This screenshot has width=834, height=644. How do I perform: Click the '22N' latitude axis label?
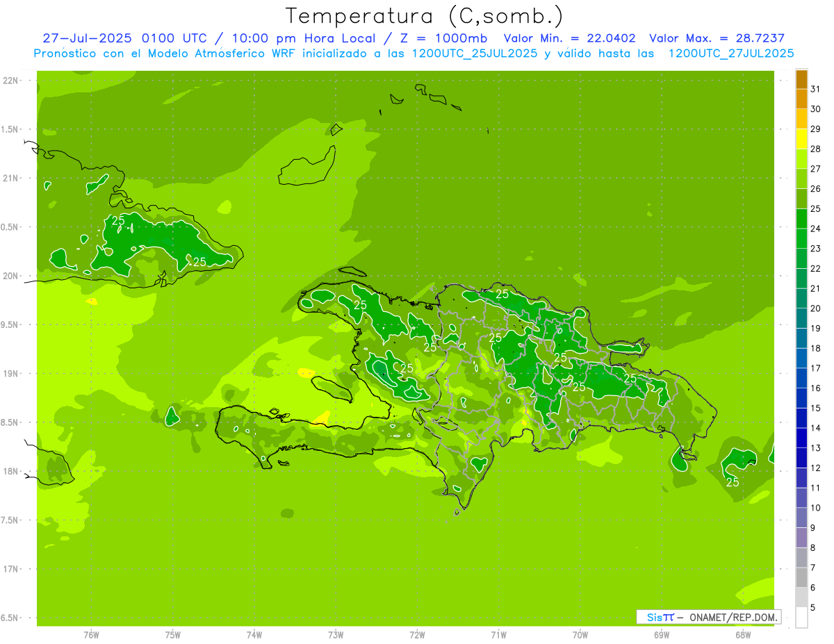10,81
